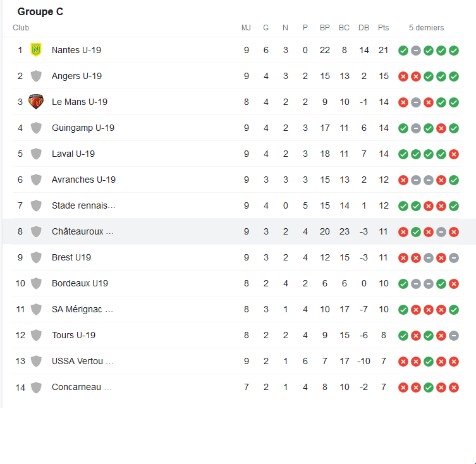
Task: Open Avranches U-19 team page
Action: 83,180
